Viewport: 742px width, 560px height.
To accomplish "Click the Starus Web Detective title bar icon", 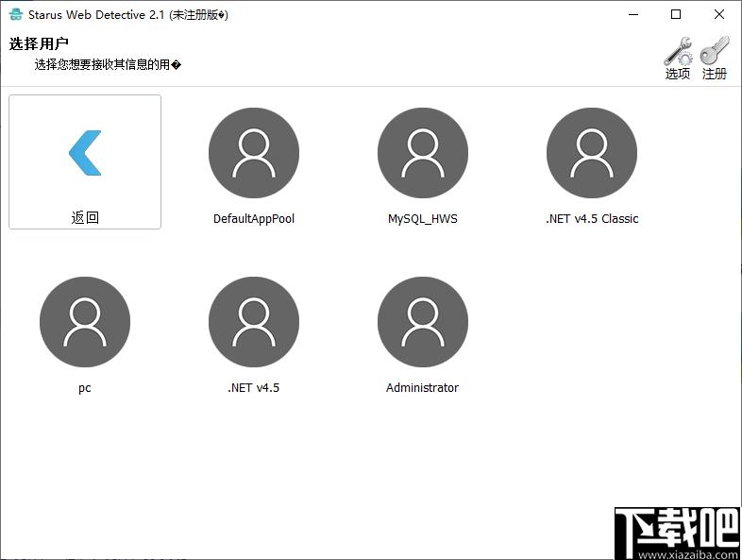I will [15, 15].
